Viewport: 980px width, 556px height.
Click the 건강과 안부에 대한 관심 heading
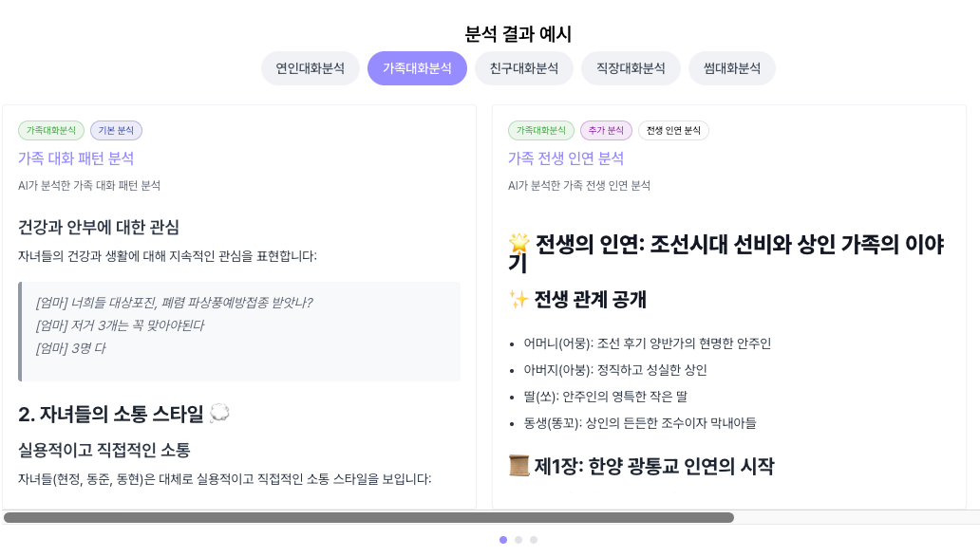(x=99, y=227)
